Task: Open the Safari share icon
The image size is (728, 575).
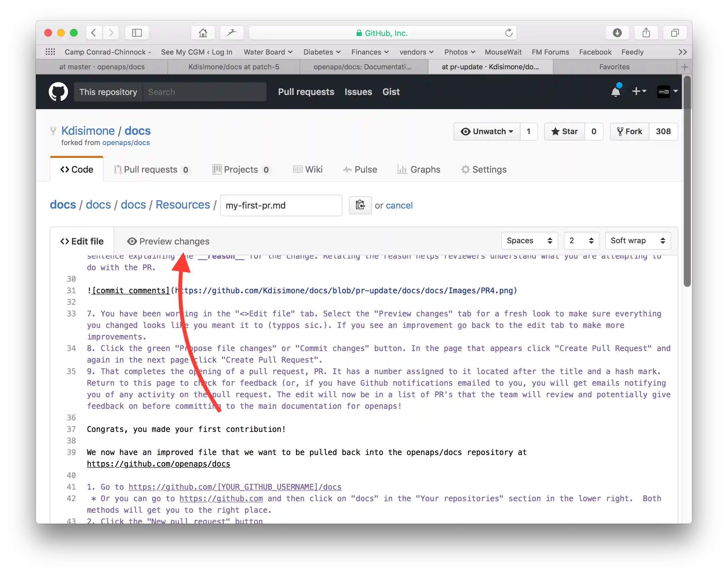Action: 646,33
